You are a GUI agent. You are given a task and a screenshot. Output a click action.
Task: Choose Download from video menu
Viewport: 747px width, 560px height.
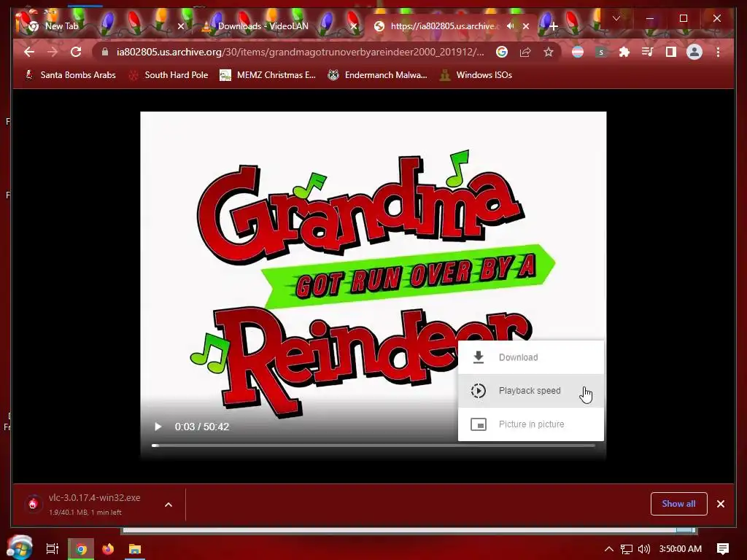531,357
